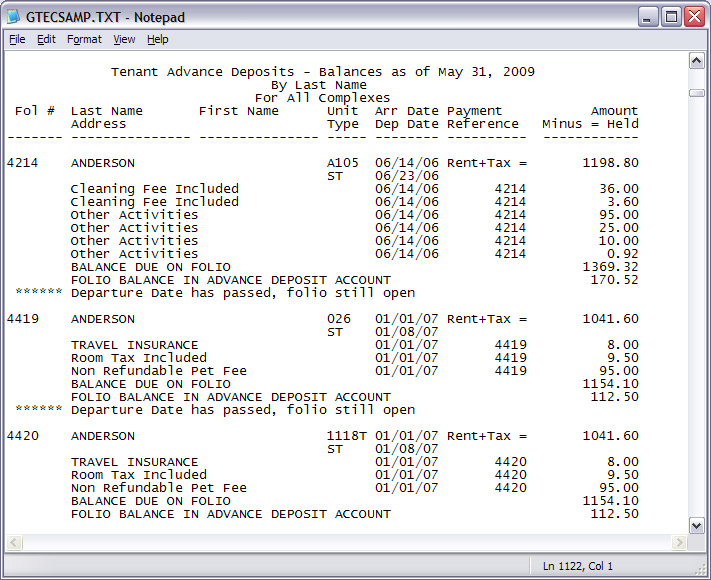
Task: Click the vertical scrollbar down arrow
Action: point(697,525)
